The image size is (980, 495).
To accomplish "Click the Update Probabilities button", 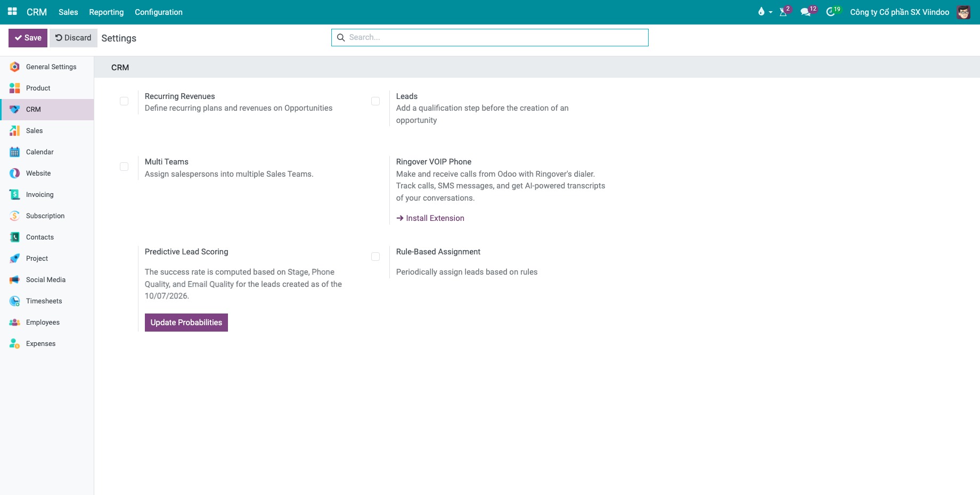I will pyautogui.click(x=186, y=323).
